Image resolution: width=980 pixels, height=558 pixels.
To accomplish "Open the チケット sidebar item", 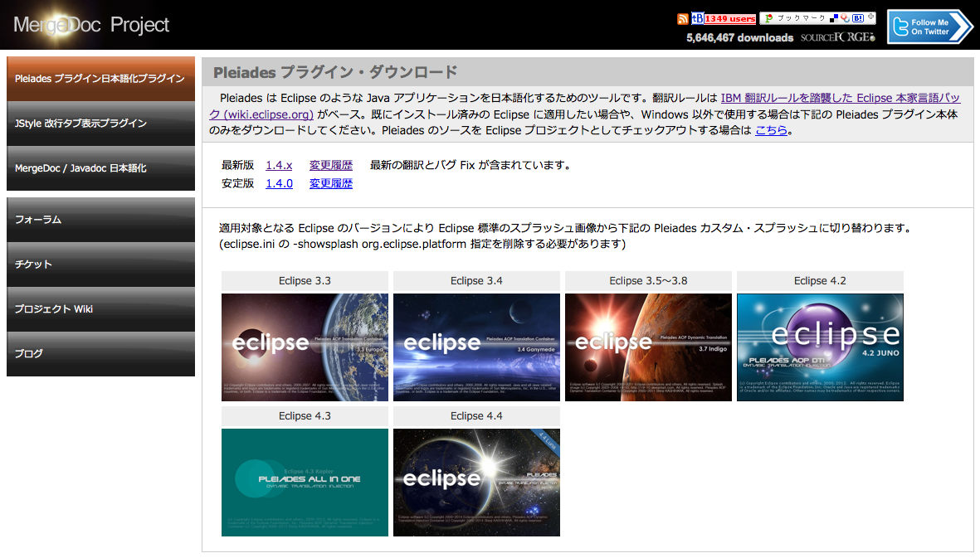I will (100, 264).
